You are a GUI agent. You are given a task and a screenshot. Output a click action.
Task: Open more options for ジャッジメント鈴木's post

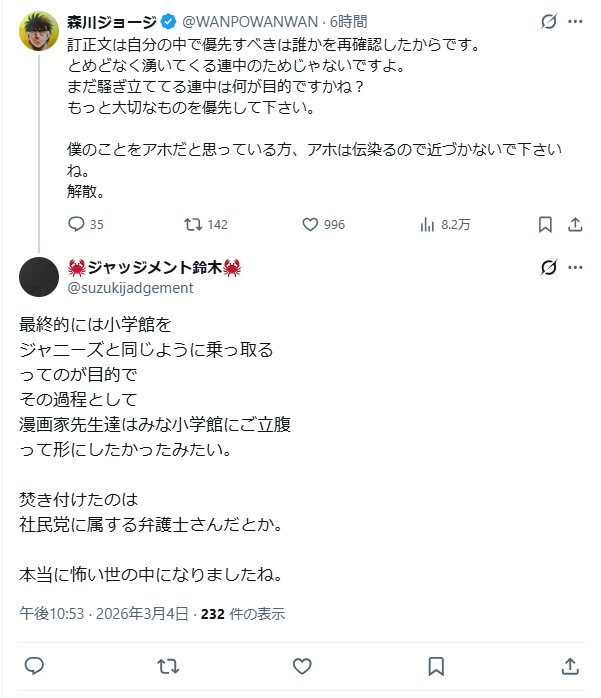(x=575, y=268)
